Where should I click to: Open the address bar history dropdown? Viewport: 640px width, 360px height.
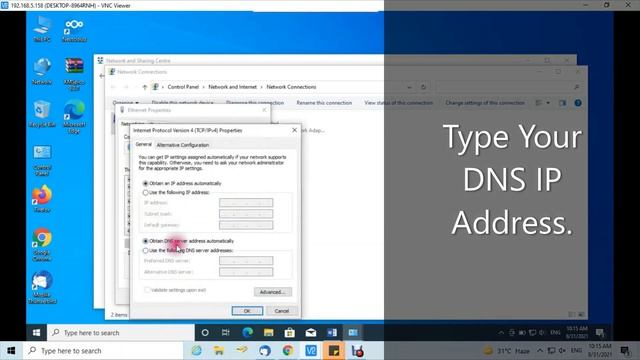coord(409,87)
